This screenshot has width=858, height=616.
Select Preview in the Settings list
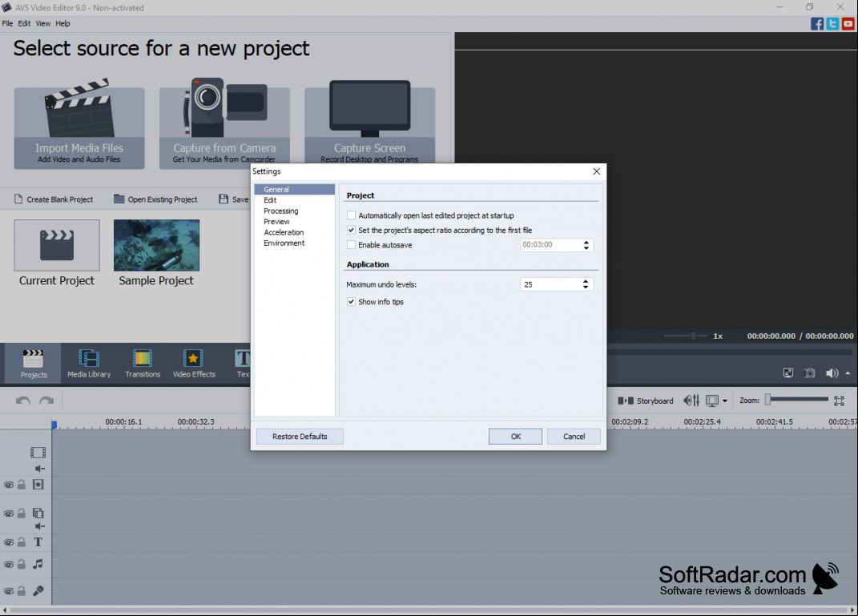click(294, 222)
